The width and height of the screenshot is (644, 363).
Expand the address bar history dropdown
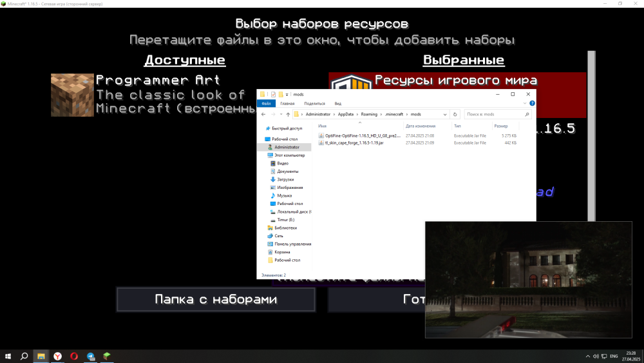click(x=445, y=114)
